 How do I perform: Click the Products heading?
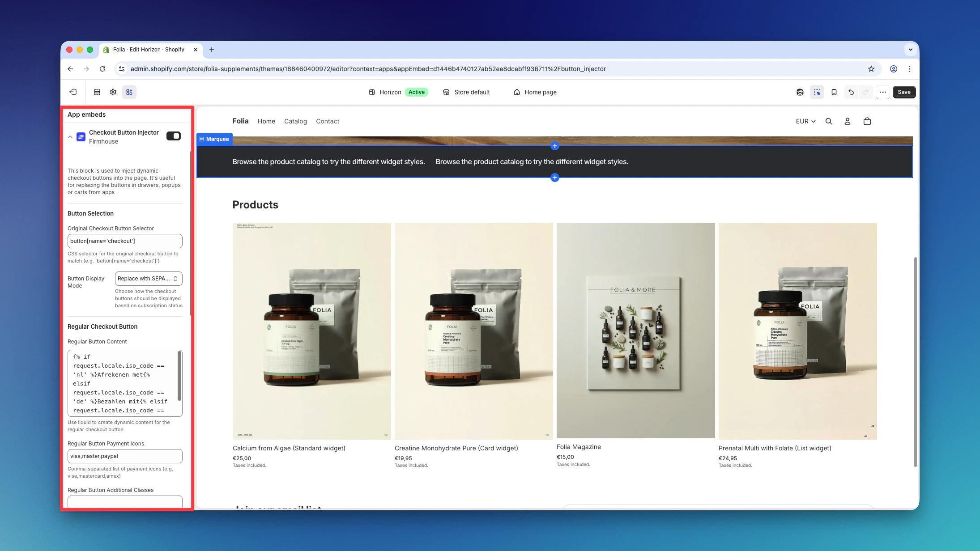pyautogui.click(x=255, y=205)
